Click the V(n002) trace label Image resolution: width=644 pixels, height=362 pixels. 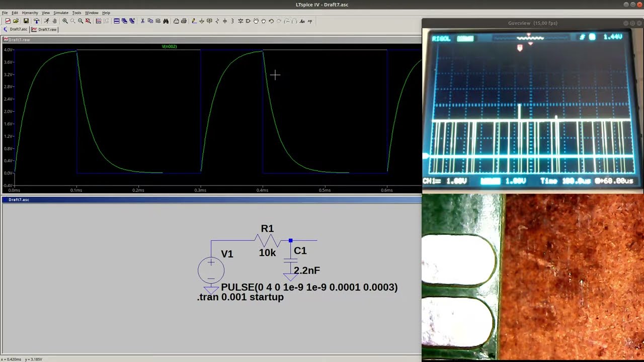pos(169,46)
